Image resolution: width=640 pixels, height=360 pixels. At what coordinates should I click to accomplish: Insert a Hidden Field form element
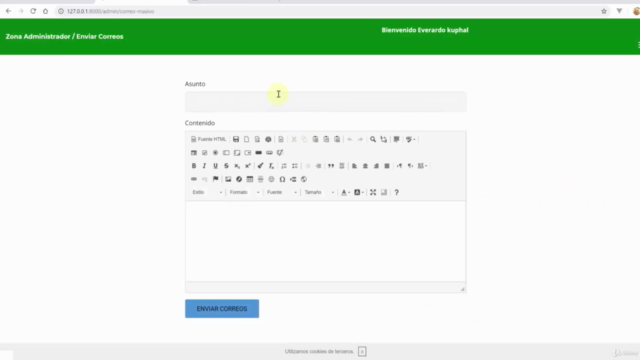pyautogui.click(x=280, y=153)
